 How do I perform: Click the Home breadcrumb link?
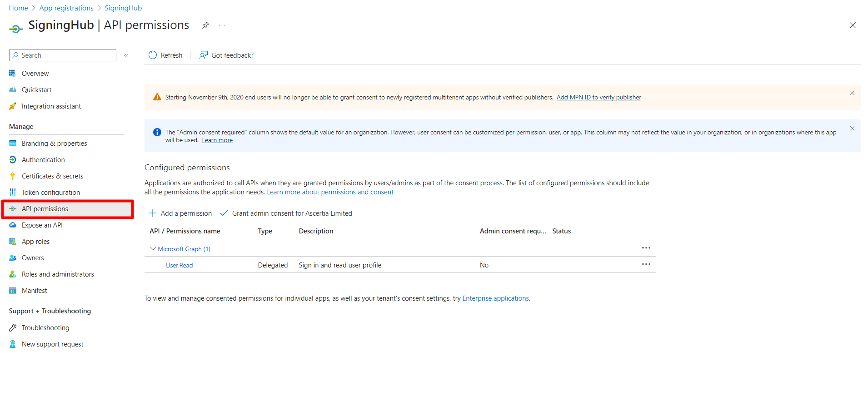(18, 8)
